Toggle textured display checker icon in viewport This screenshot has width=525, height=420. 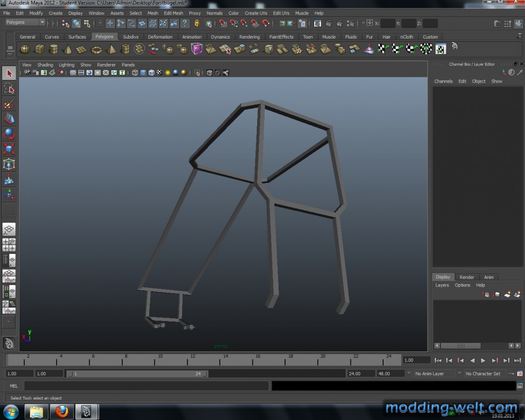pos(160,73)
